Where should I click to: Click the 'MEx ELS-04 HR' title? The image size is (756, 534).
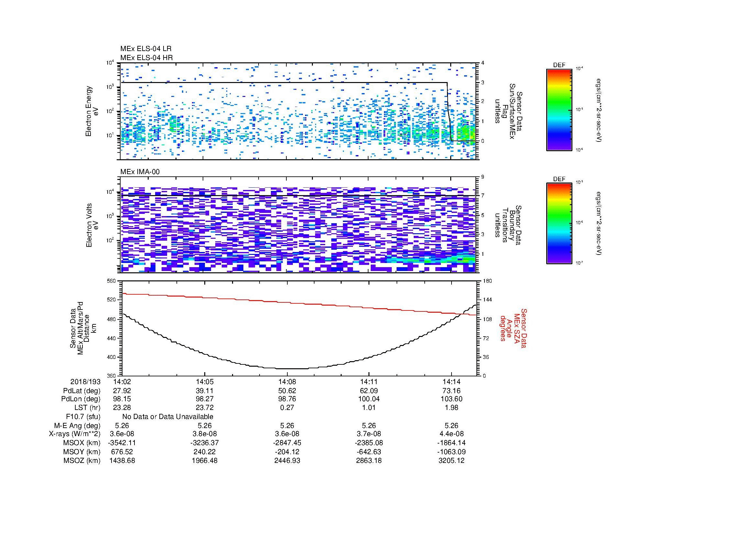pyautogui.click(x=146, y=58)
